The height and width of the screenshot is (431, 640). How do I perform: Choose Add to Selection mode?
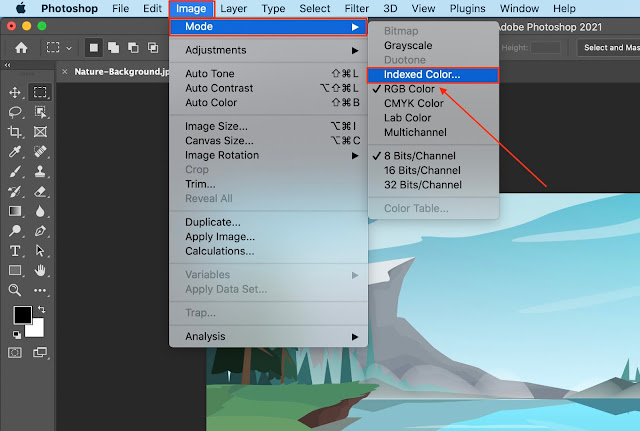click(x=113, y=48)
